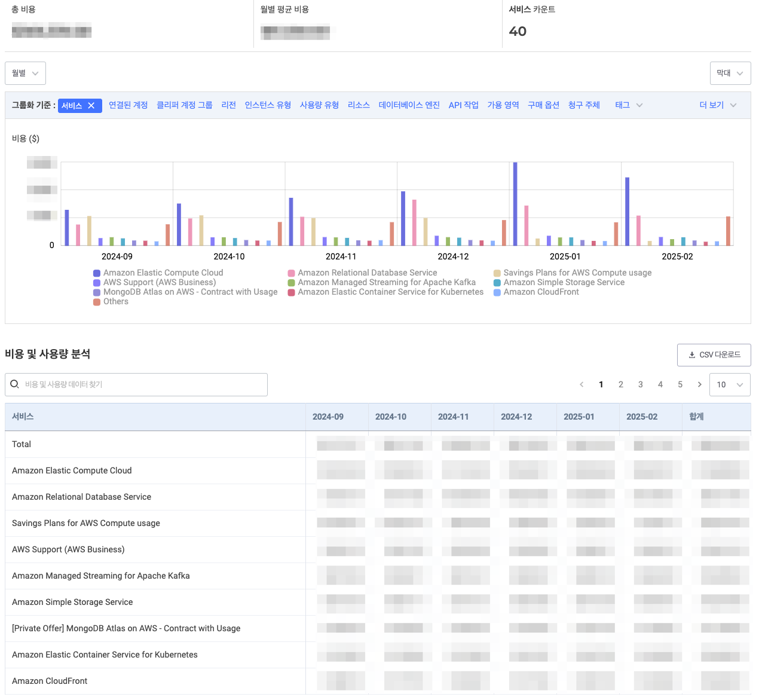Viewport: 759px width, 700px height.
Task: Select Amazon Relational Database Service table row
Action: coord(378,497)
